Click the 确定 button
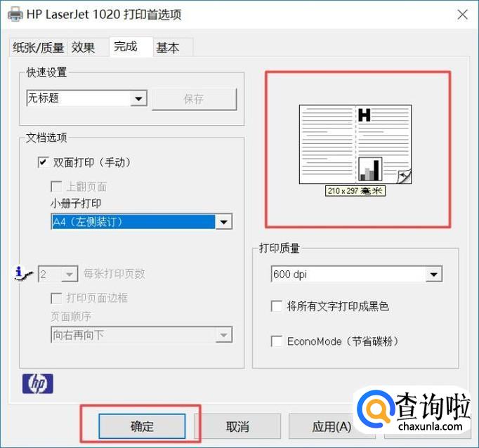This screenshot has height=448, width=479. click(x=142, y=426)
